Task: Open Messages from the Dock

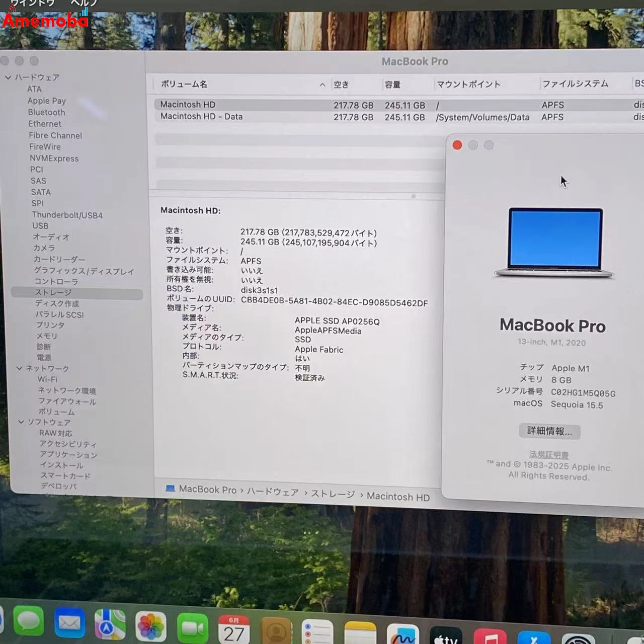Action: click(x=28, y=623)
